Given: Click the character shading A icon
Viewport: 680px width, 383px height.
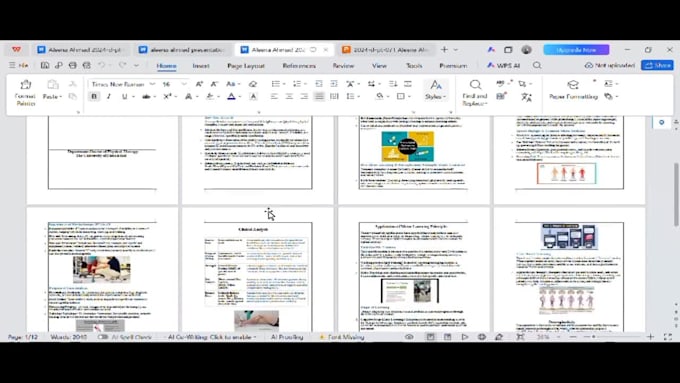Looking at the screenshot, I should tap(253, 96).
